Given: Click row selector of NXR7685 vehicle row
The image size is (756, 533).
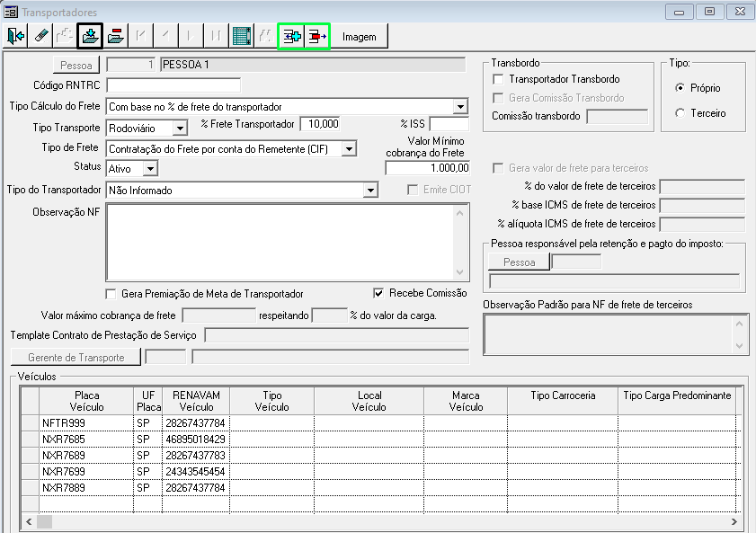Looking at the screenshot, I should tap(31, 440).
